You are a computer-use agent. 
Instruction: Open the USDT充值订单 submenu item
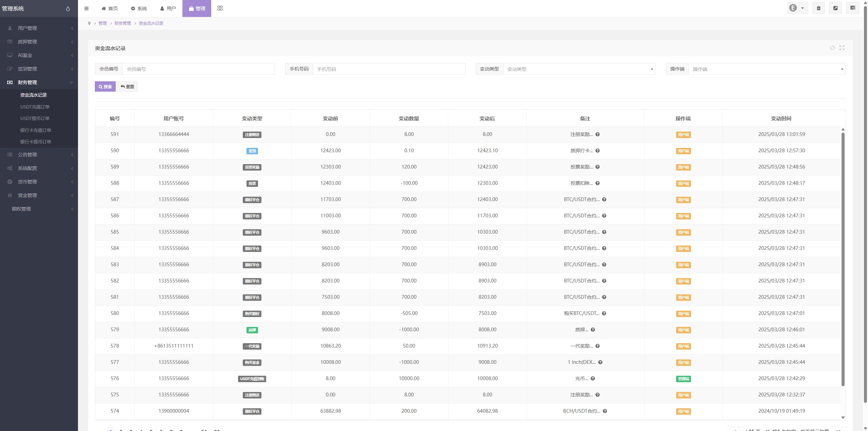tap(35, 107)
